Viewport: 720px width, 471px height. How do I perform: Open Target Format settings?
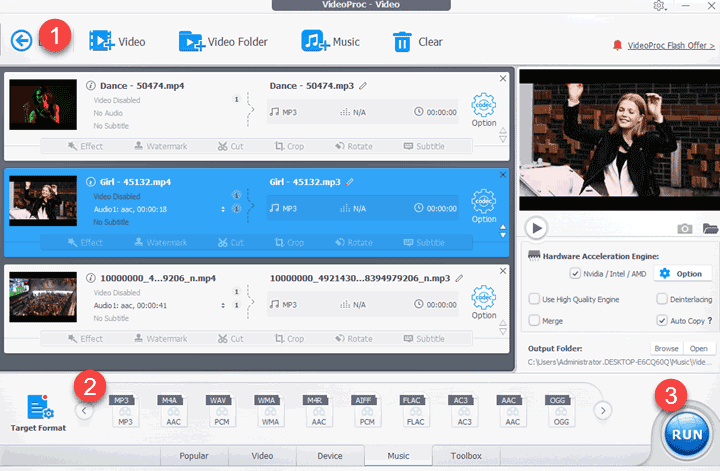[39, 412]
